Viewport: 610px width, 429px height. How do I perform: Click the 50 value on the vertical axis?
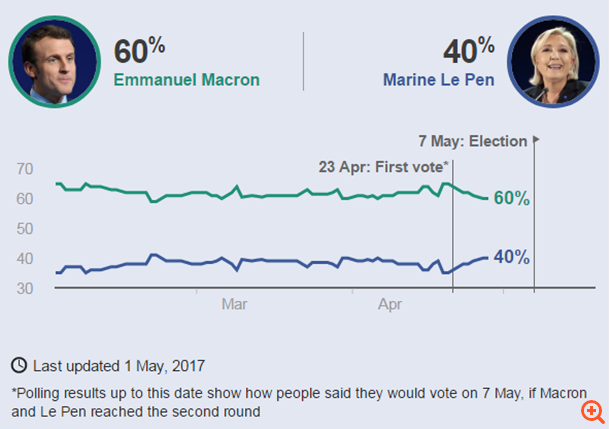pyautogui.click(x=25, y=229)
